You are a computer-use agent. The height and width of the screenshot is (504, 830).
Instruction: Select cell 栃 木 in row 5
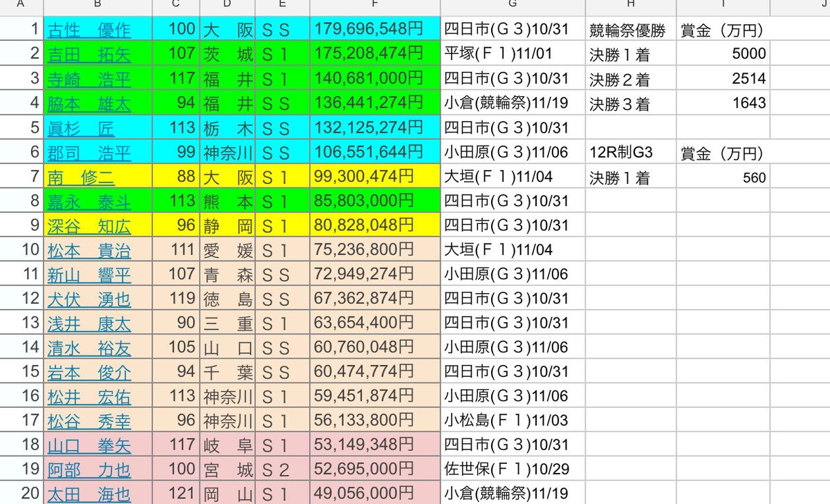227,128
